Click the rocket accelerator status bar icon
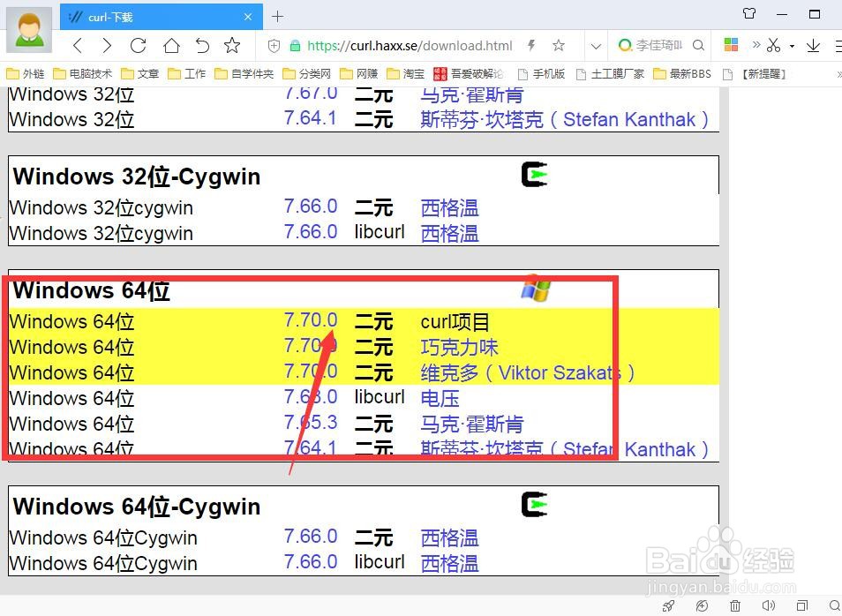This screenshot has width=842, height=616. [x=668, y=605]
